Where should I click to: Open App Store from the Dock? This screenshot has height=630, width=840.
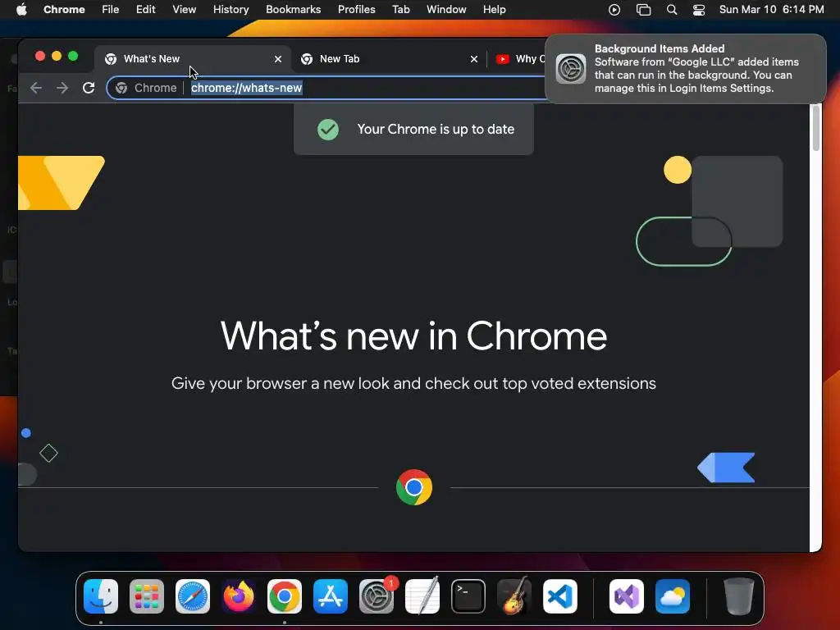pos(331,596)
